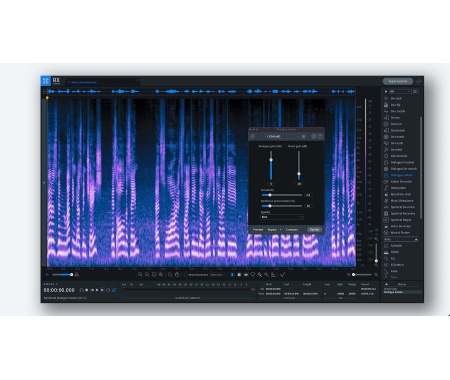The height and width of the screenshot is (380, 450).
Task: Open the EQ Match utility module
Action: coord(397,265)
